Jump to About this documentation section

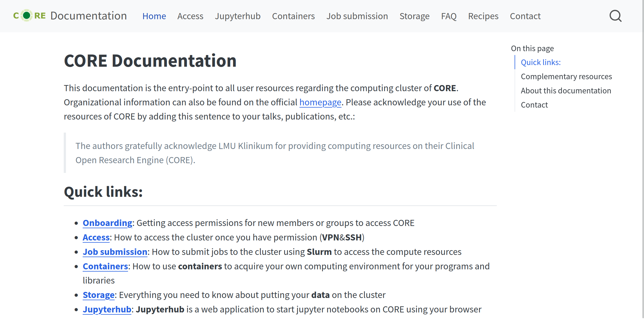tap(566, 91)
